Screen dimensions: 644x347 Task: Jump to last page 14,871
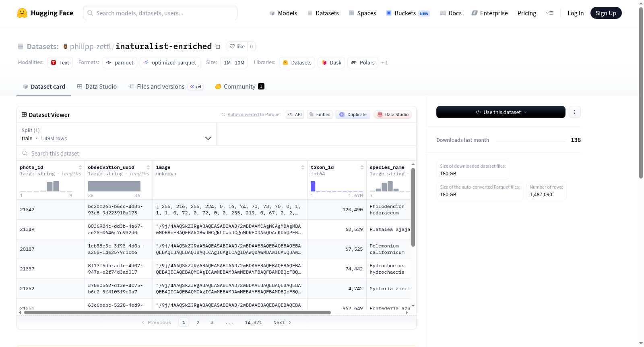(x=254, y=322)
